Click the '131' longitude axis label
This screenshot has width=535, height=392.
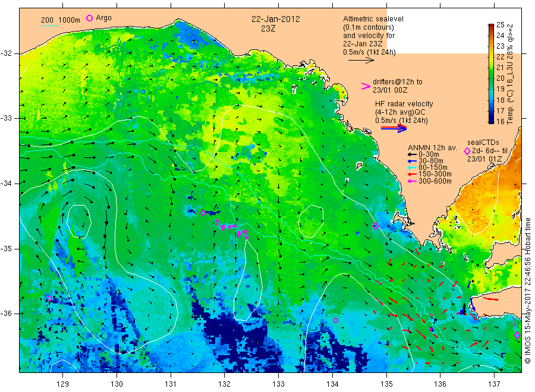tap(171, 384)
